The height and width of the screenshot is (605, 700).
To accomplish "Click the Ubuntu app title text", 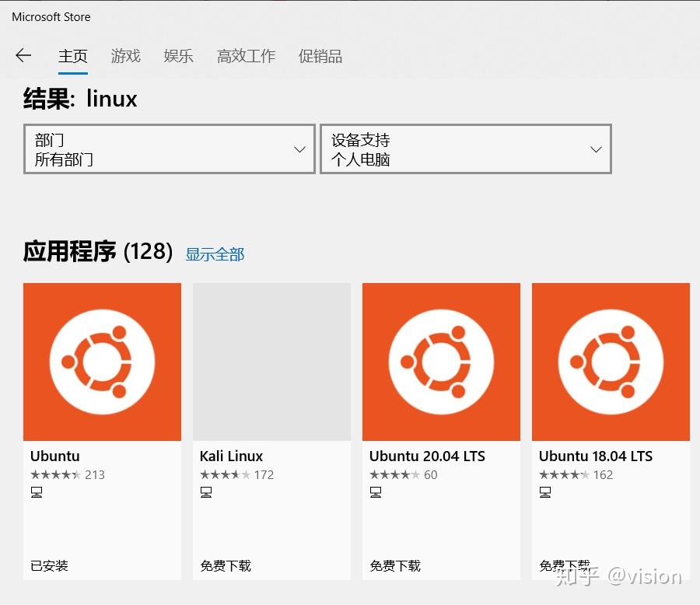I will (x=55, y=456).
